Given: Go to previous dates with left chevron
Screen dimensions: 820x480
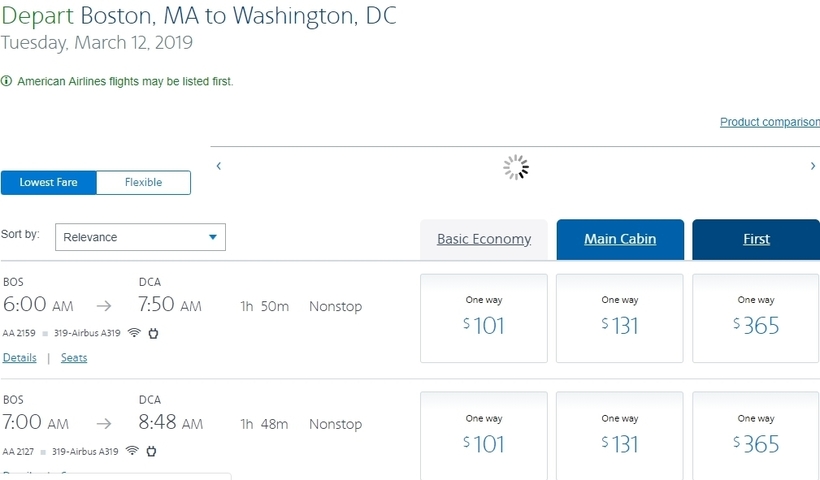Looking at the screenshot, I should click(219, 166).
